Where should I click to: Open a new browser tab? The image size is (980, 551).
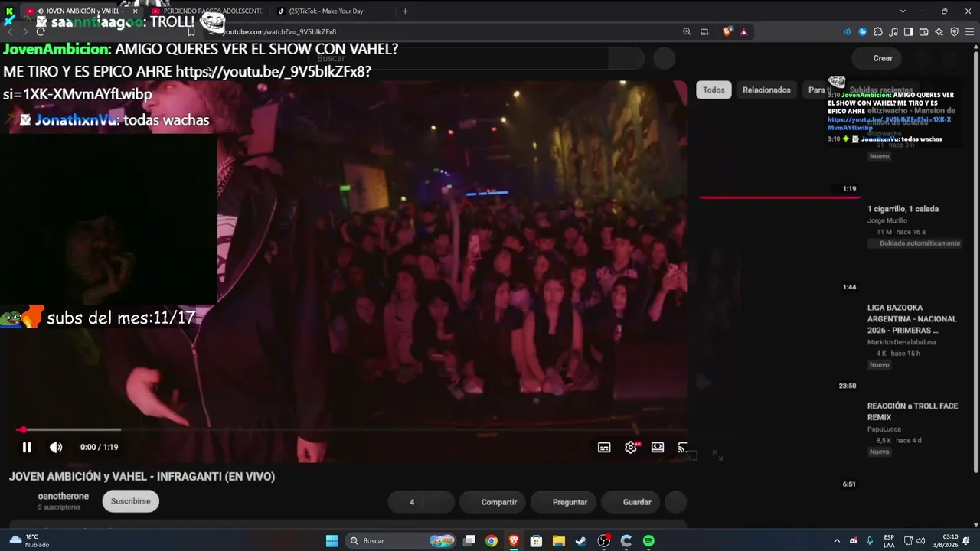[405, 11]
